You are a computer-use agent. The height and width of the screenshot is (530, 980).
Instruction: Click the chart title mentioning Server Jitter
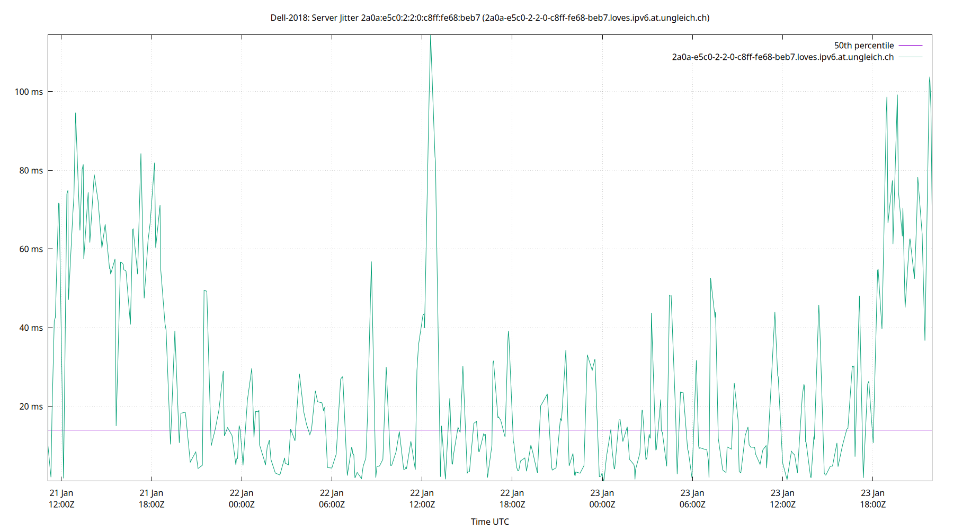tap(490, 17)
